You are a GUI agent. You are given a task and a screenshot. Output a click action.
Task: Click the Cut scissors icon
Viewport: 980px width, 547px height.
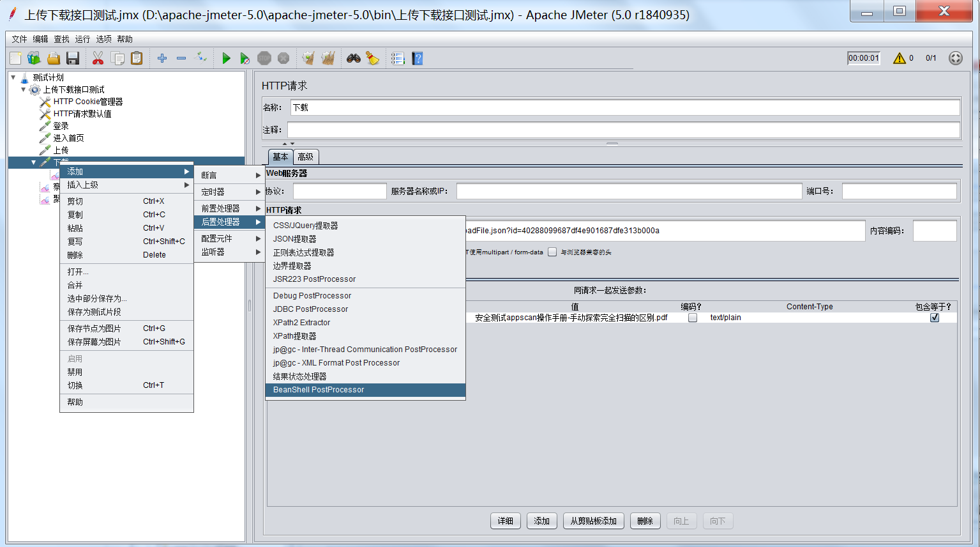pyautogui.click(x=98, y=58)
